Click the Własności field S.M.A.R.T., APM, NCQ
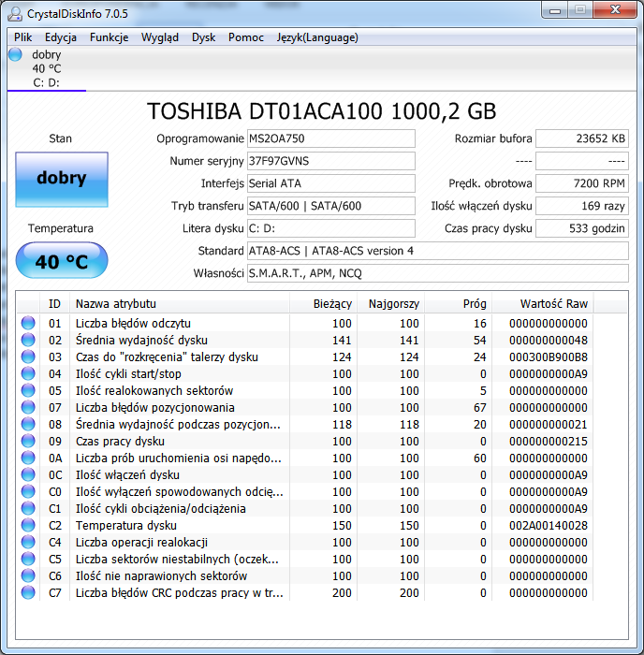This screenshot has width=644, height=655. pos(437,273)
